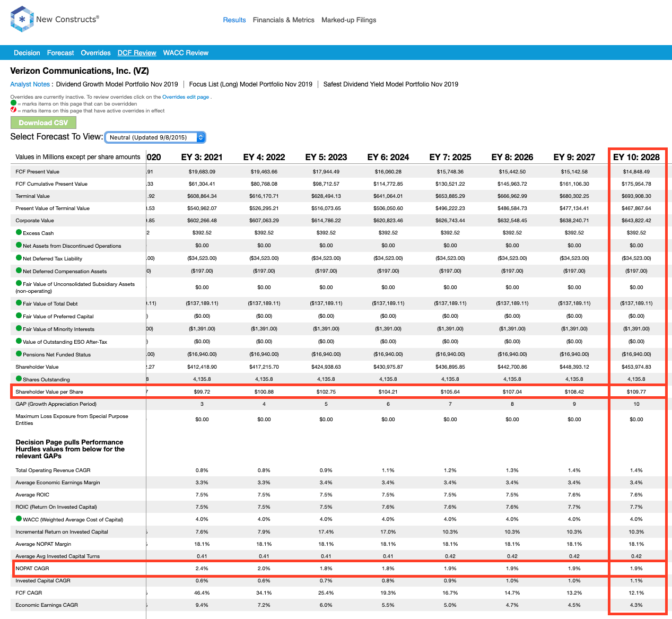This screenshot has width=672, height=619.
Task: Click the $693,908.30 Terminal Value cell
Action: tap(636, 196)
